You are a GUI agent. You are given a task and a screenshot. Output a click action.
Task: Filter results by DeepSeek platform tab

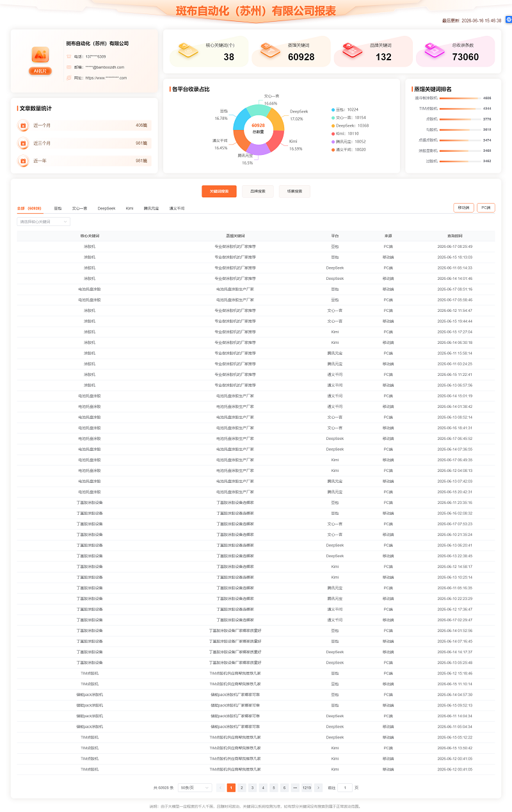point(106,208)
